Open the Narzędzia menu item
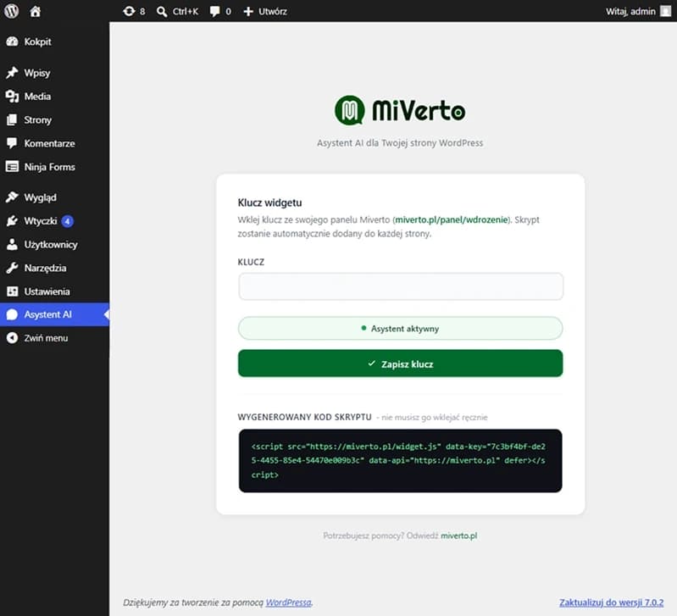This screenshot has width=677, height=616. [54, 268]
